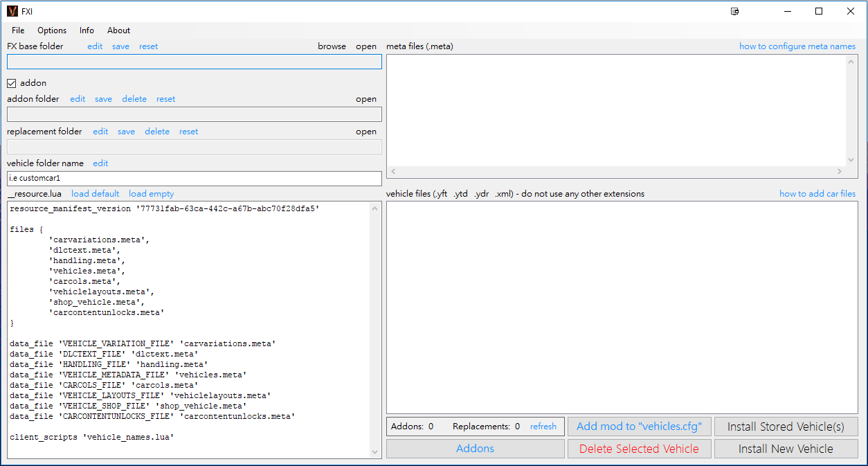Click delete next to replacement folder
This screenshot has height=466, width=868.
pos(157,132)
